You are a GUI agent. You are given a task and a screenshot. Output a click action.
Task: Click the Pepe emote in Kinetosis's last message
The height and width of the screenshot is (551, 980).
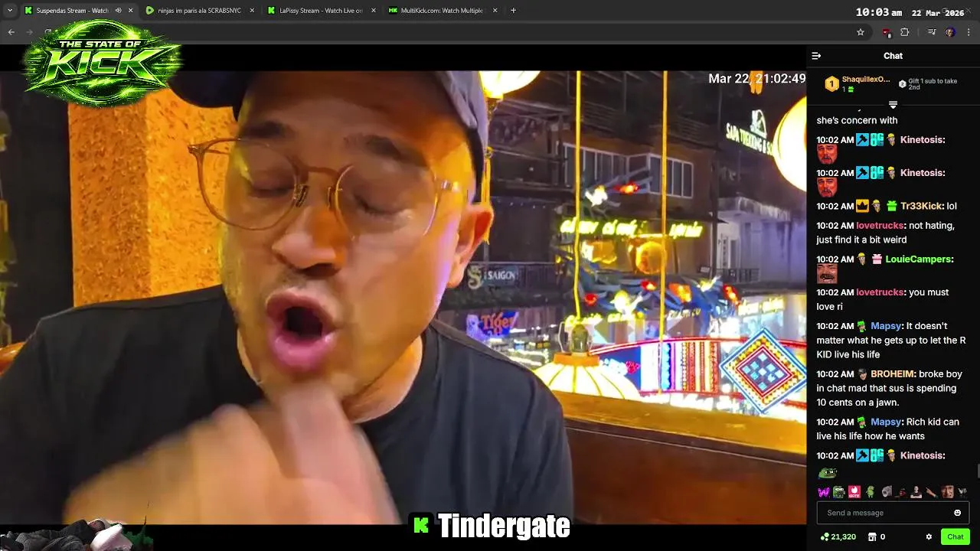(x=827, y=472)
